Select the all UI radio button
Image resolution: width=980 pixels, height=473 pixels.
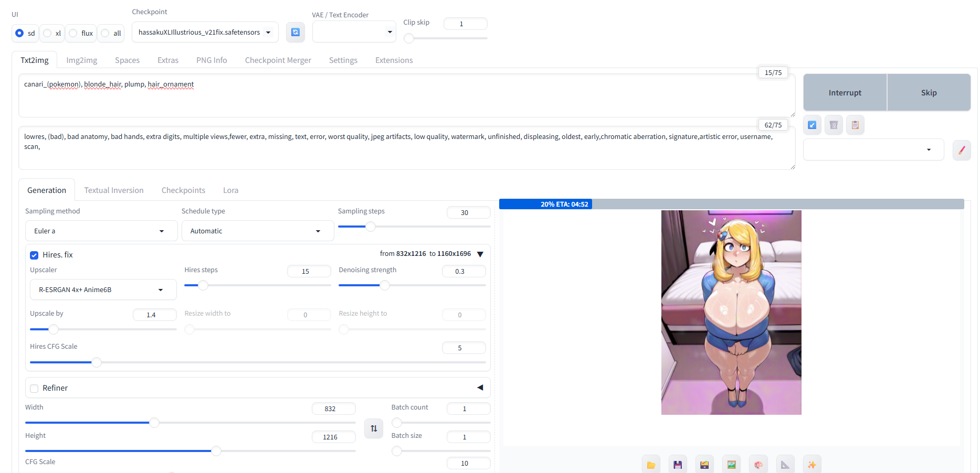pyautogui.click(x=105, y=33)
